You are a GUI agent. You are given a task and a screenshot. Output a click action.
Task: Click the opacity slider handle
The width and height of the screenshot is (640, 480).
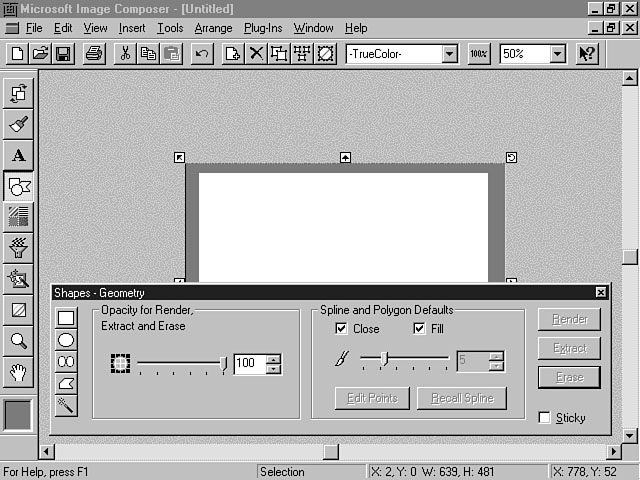coord(224,364)
